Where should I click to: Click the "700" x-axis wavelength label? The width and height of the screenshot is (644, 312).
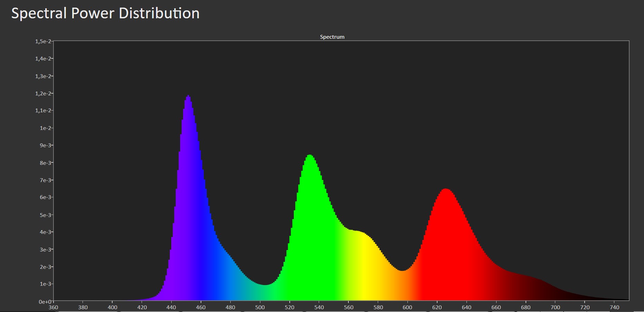pyautogui.click(x=555, y=307)
